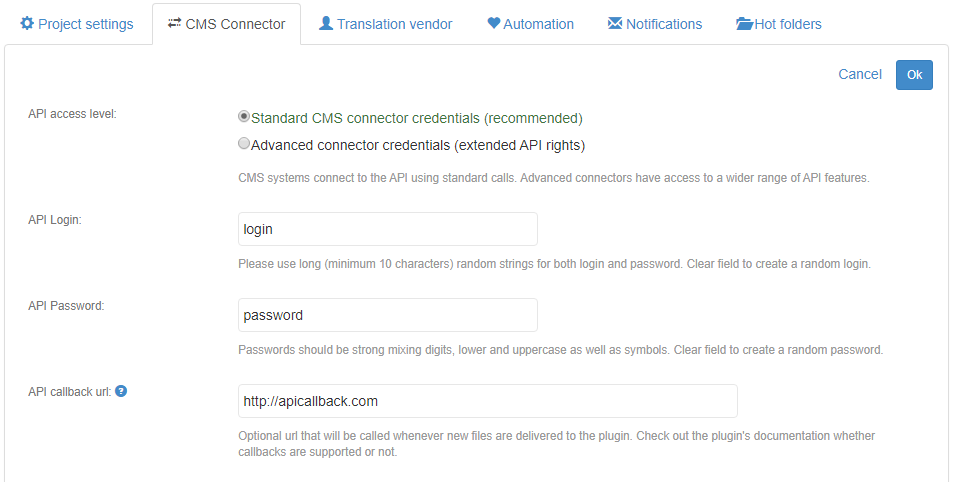Click the Notifications envelope icon
This screenshot has height=482, width=958.
615,23
